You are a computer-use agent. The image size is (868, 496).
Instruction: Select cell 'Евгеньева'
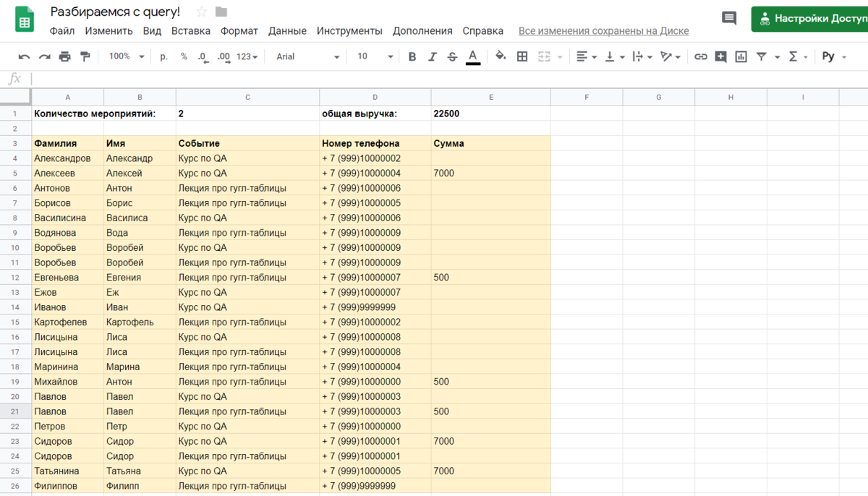(68, 278)
